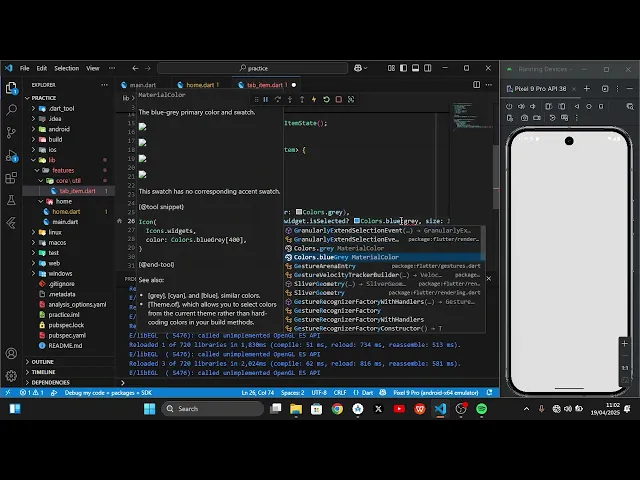Click the grey color swatch before Colors.grey
This screenshot has height=480, width=640.
point(299,212)
